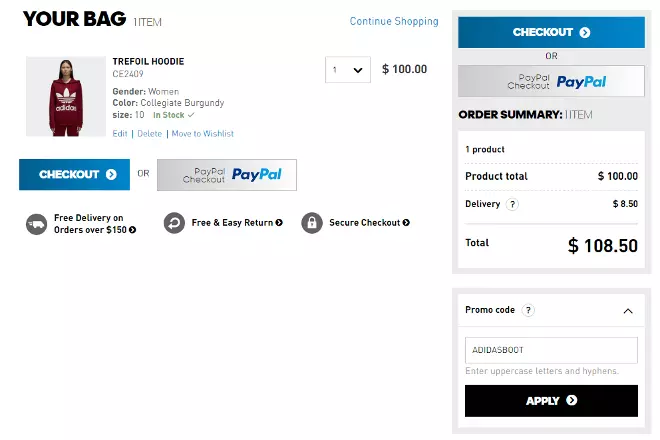Viewport: 660px width, 440px height.
Task: Edit the Trefoil Hoodie item
Action: click(x=120, y=133)
